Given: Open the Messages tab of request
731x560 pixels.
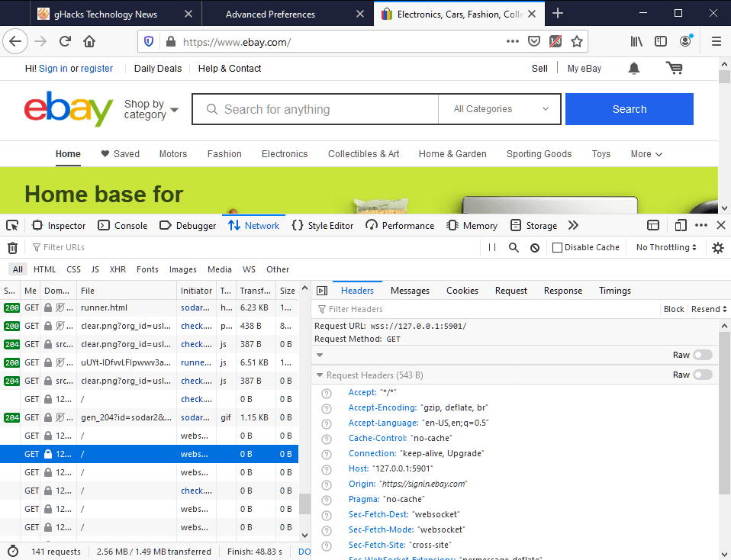Looking at the screenshot, I should point(410,291).
